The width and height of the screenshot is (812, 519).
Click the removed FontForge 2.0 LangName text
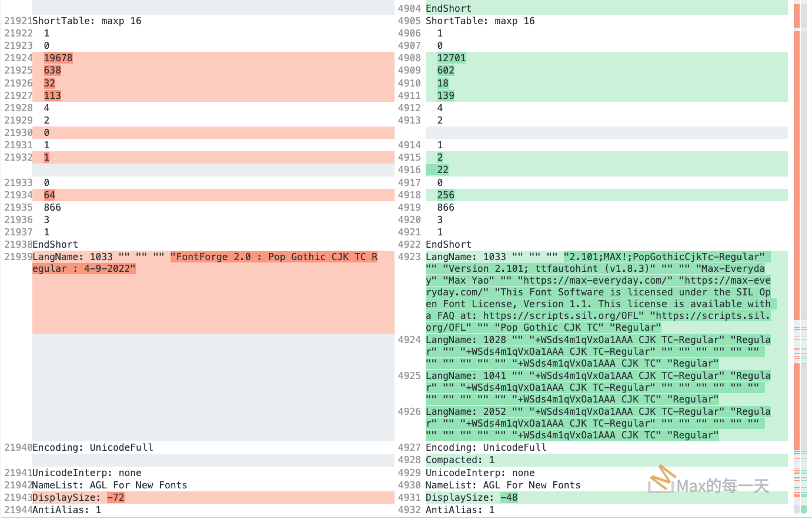coord(273,257)
